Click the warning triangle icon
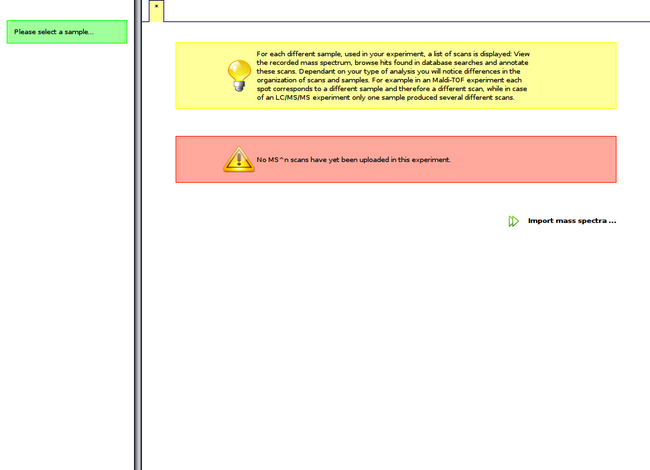The height and width of the screenshot is (470, 650). 239,159
